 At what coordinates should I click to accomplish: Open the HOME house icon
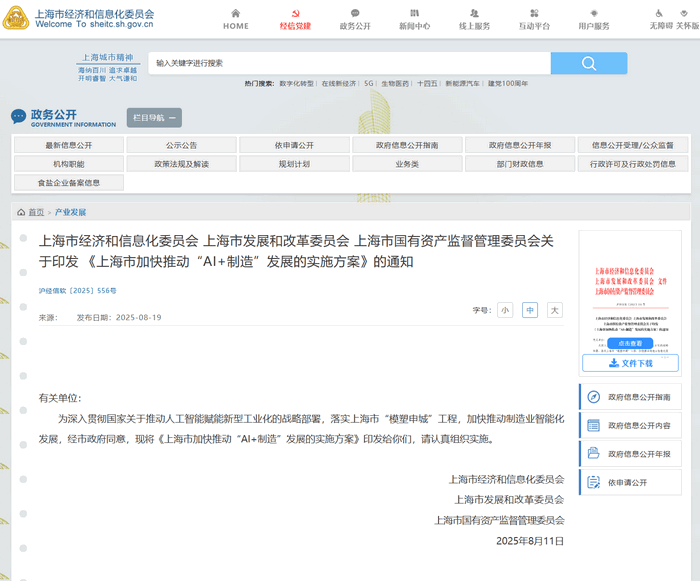point(236,14)
